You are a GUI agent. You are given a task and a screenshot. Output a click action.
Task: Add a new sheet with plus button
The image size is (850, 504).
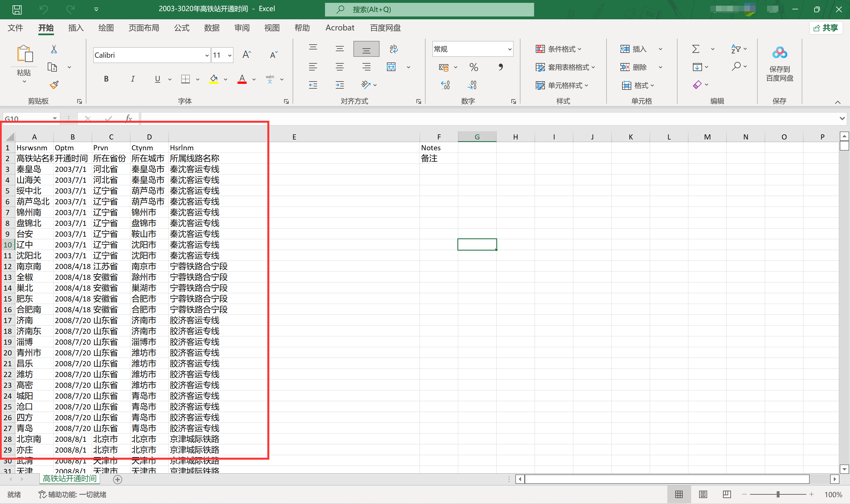[x=118, y=479]
